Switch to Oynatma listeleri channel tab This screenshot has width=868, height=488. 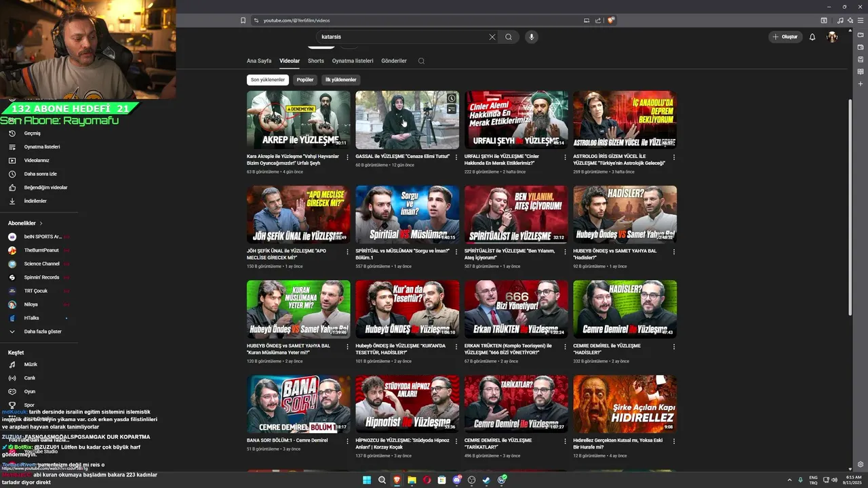pyautogui.click(x=353, y=61)
